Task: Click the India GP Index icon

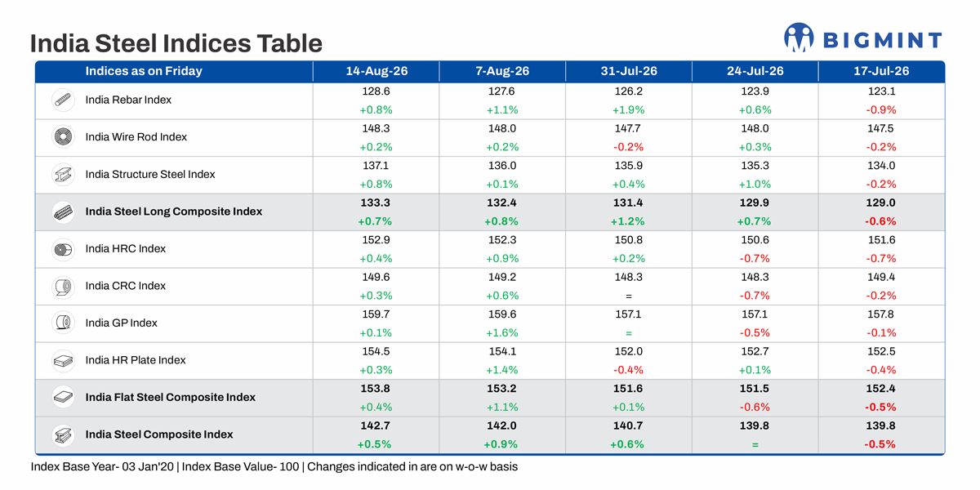Action: coord(64,323)
